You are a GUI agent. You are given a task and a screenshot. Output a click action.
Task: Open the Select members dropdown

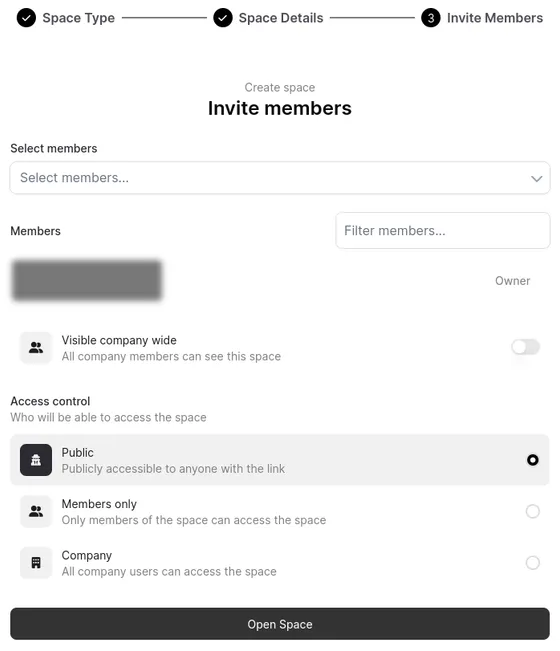click(x=280, y=178)
